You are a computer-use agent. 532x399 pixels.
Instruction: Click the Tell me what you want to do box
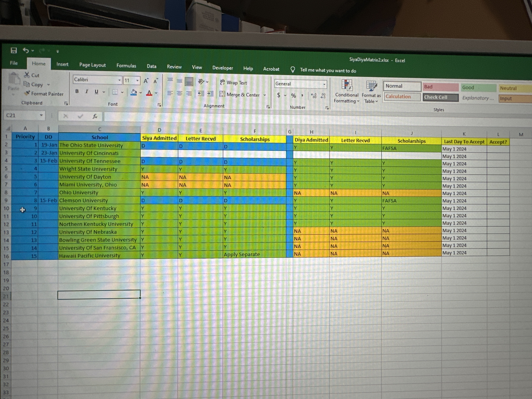point(328,70)
